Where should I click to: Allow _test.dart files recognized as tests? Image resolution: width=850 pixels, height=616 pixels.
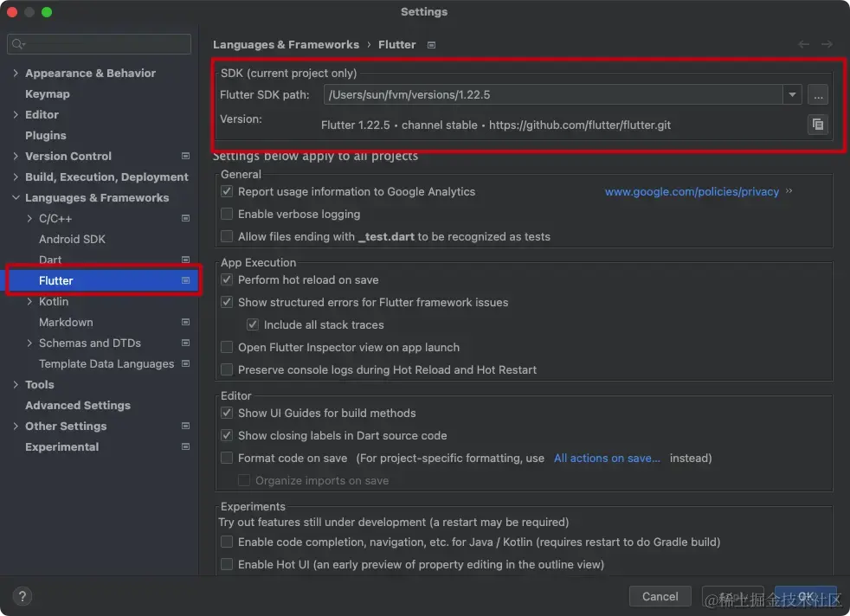[x=227, y=236]
